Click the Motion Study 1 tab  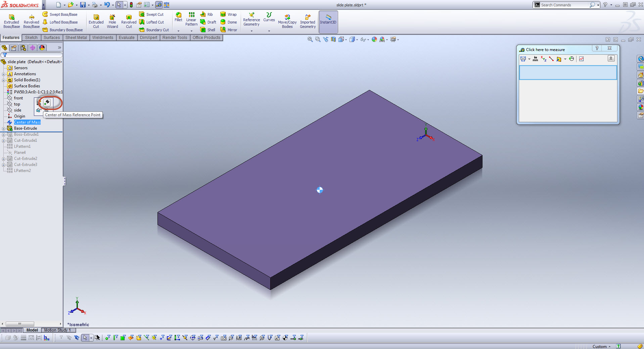[58, 330]
